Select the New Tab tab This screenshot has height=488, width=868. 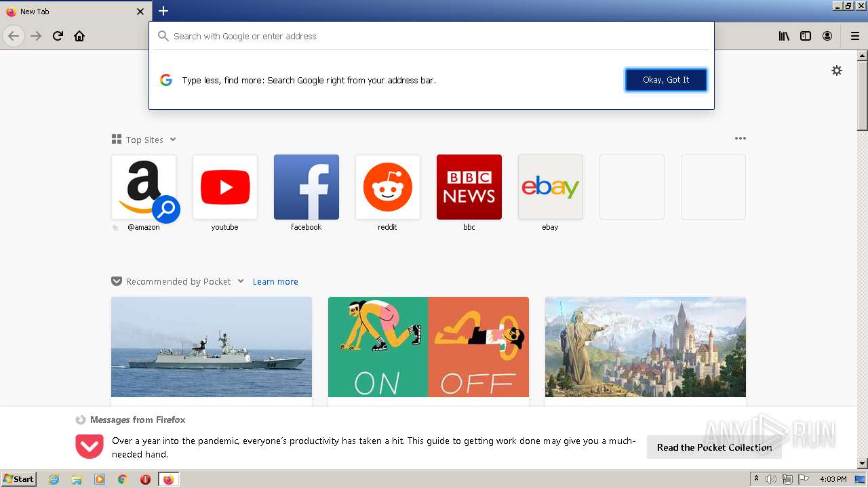click(x=76, y=12)
